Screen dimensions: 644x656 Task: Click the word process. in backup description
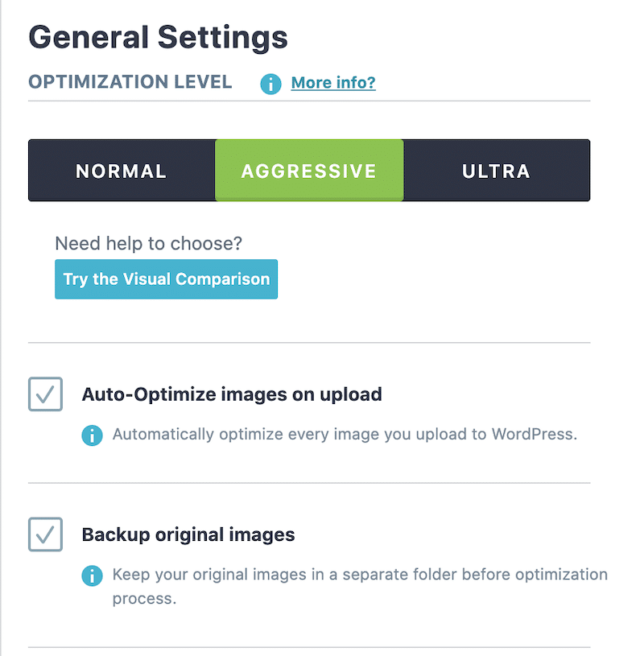tap(144, 599)
